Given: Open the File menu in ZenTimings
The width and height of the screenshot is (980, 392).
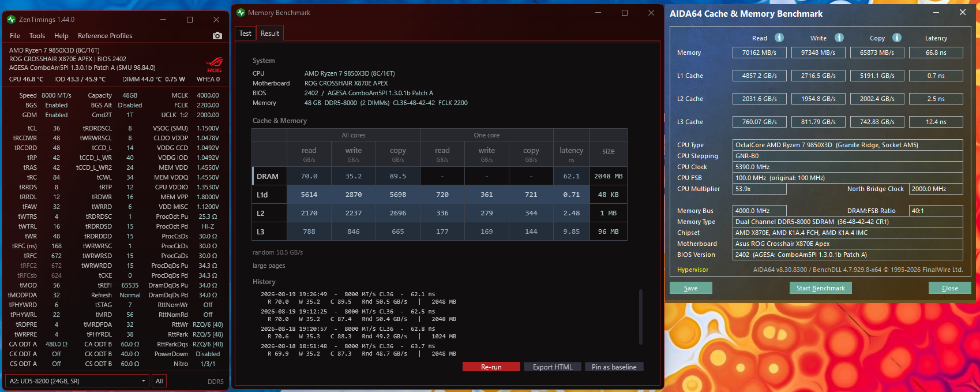Looking at the screenshot, I should [15, 36].
